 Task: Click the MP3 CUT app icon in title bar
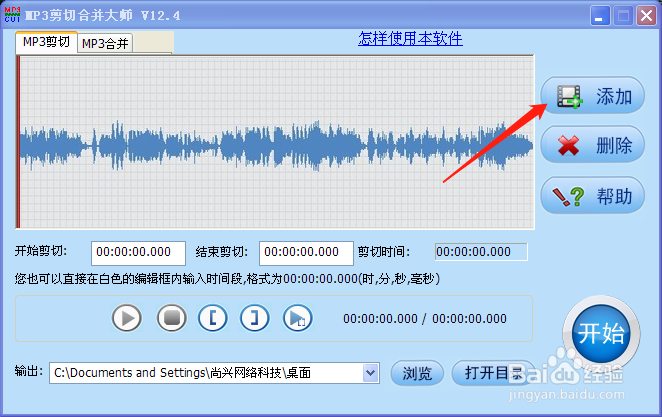(12, 15)
